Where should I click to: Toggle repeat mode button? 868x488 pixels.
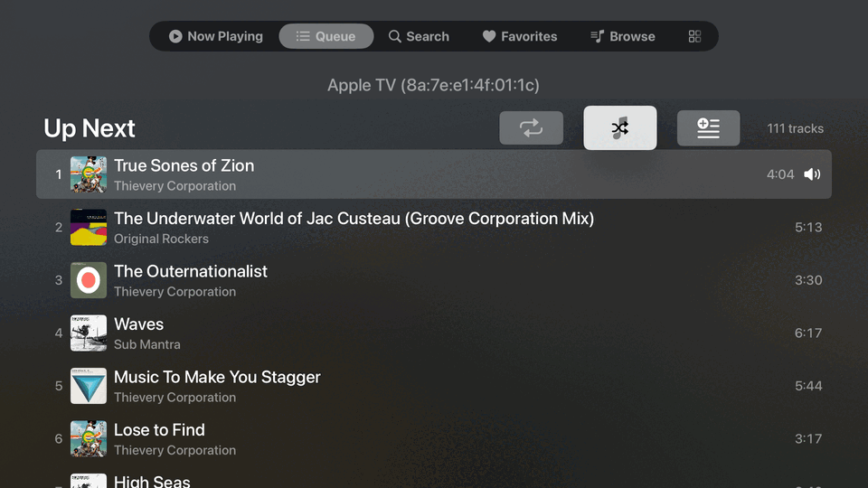(x=531, y=127)
